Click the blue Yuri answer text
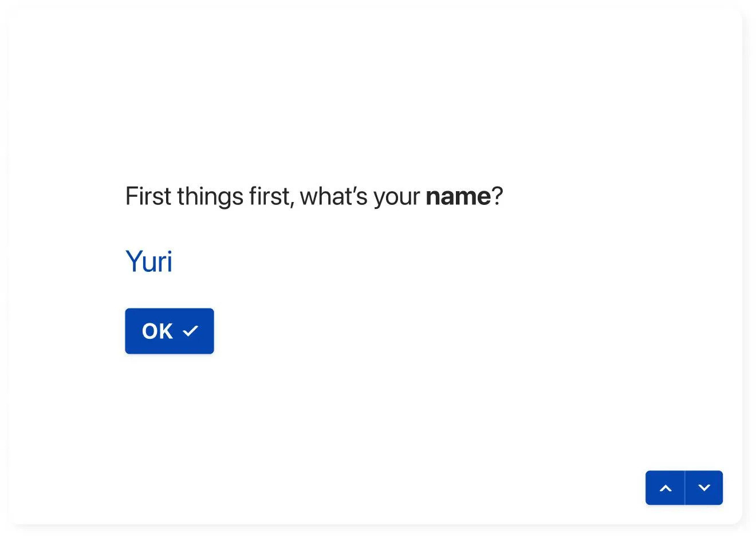 [x=149, y=262]
